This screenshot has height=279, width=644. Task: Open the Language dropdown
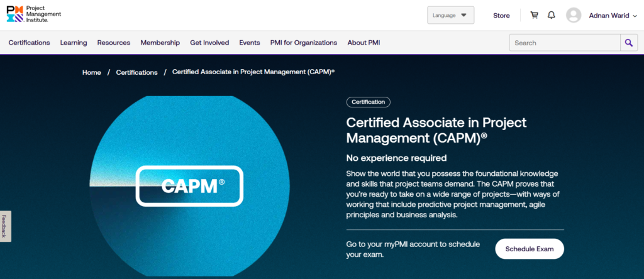click(450, 15)
